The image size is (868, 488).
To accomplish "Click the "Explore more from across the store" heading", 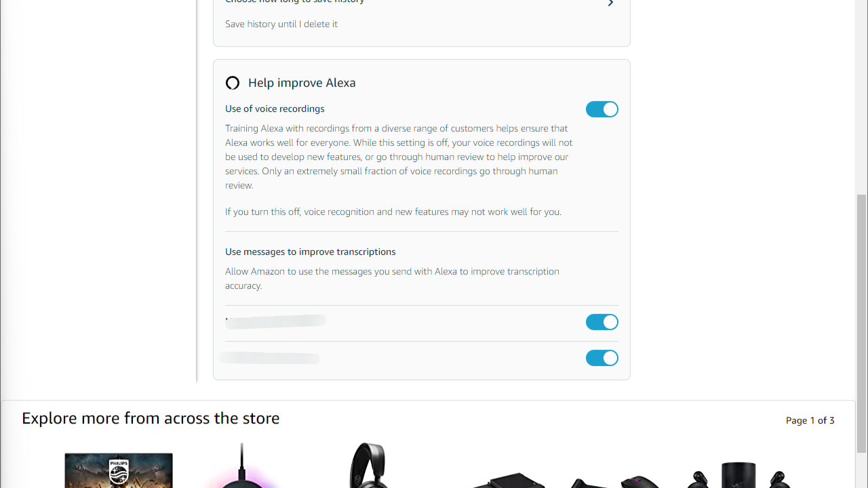I will point(151,418).
